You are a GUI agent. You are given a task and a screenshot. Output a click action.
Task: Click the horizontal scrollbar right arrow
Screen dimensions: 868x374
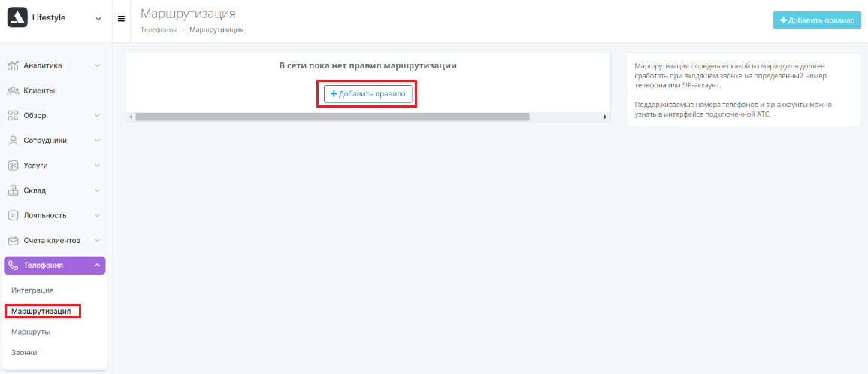click(606, 117)
